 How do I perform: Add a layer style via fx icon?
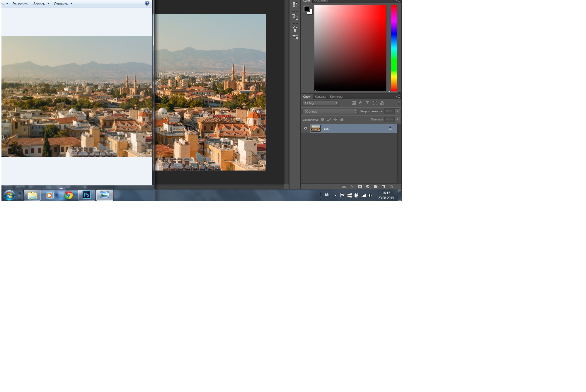(352, 187)
